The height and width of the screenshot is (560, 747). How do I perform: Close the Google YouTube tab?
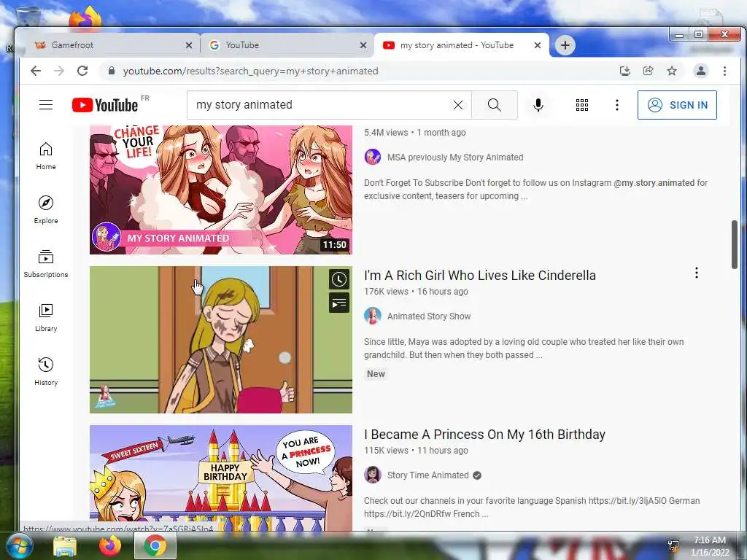click(x=363, y=45)
